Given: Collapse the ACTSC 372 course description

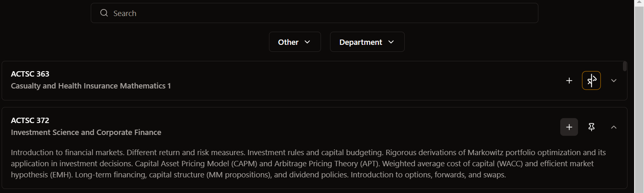Looking at the screenshot, I should pos(613,127).
